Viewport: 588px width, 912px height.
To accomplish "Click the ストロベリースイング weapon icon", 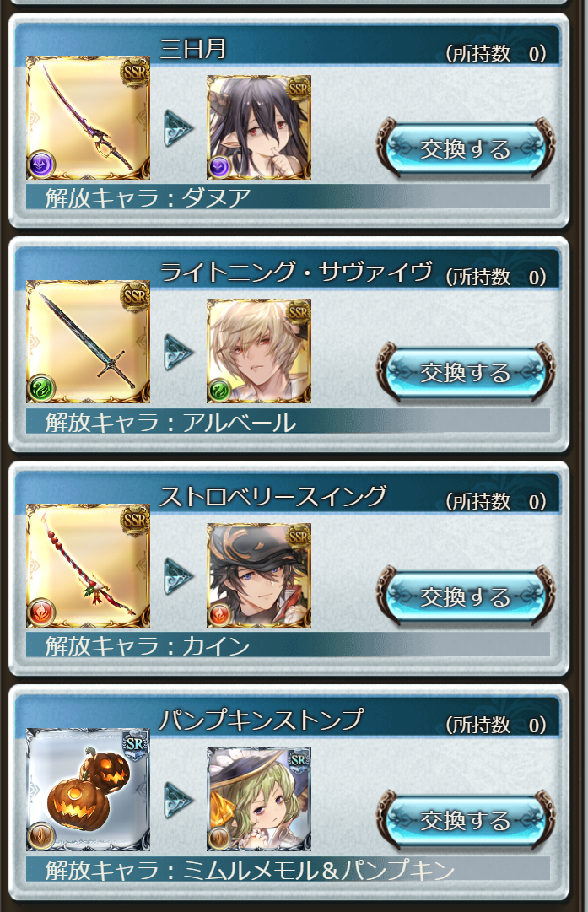I will 89,565.
